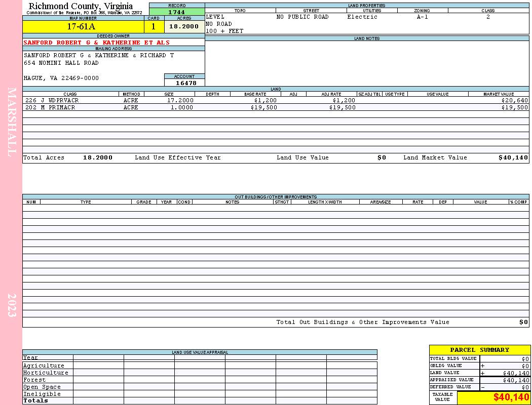Image resolution: width=532 pixels, height=405 pixels.
Task: Click the NO PUBLIC ROAD street value
Action: (x=302, y=17)
